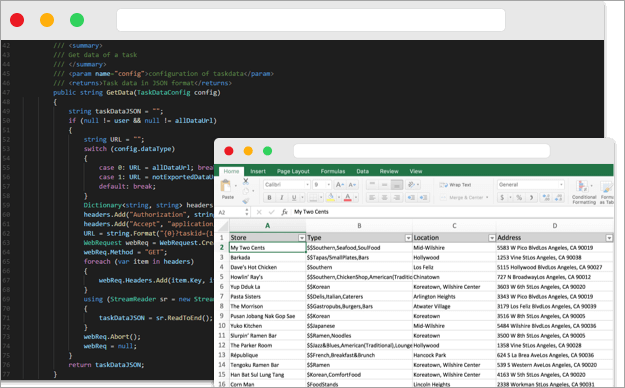Click the Increase Decimal icon
625x388 pixels.
[546, 197]
